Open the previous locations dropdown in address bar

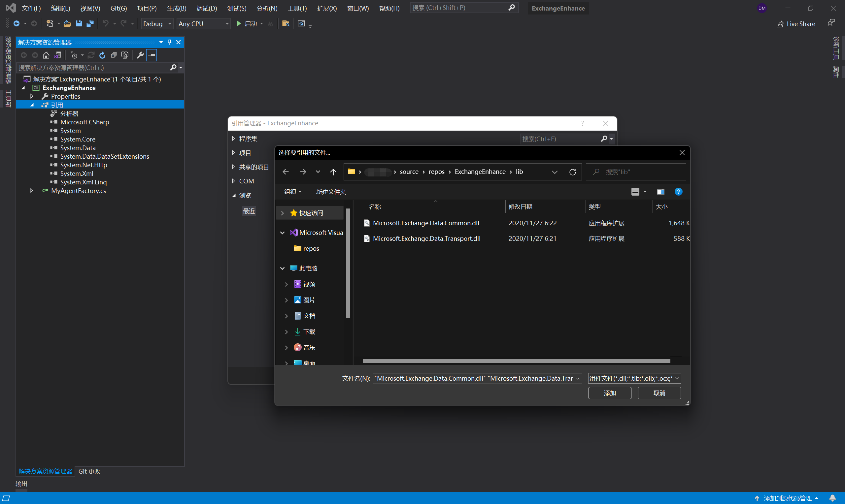[555, 172]
